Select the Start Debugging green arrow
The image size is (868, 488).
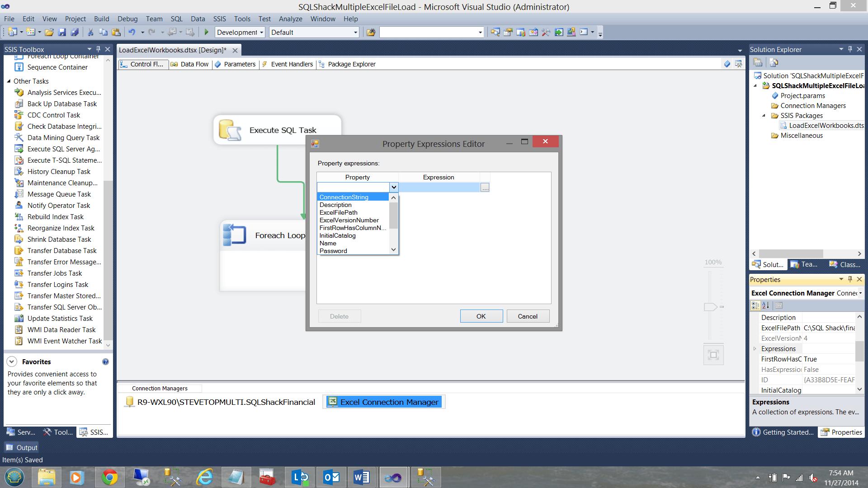(206, 32)
